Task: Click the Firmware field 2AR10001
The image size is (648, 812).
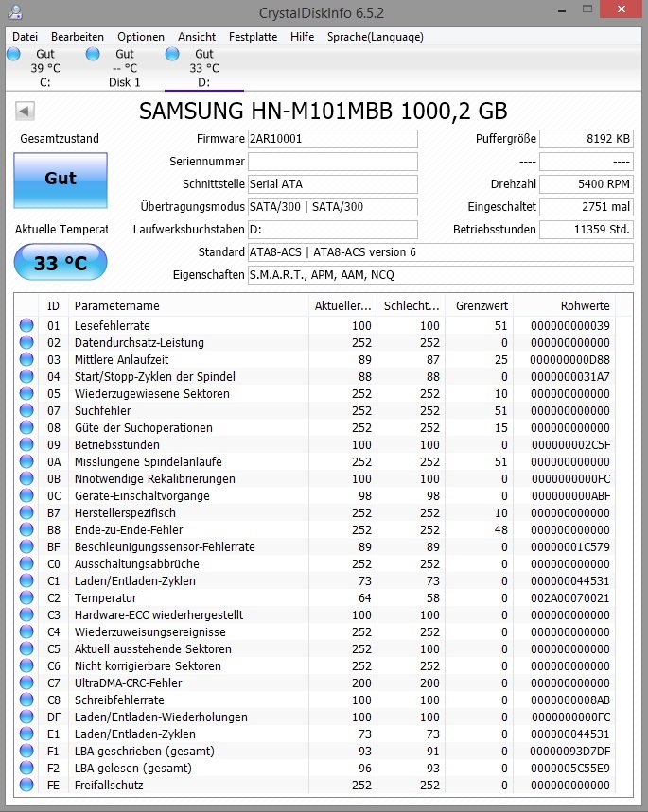Action: [x=333, y=139]
